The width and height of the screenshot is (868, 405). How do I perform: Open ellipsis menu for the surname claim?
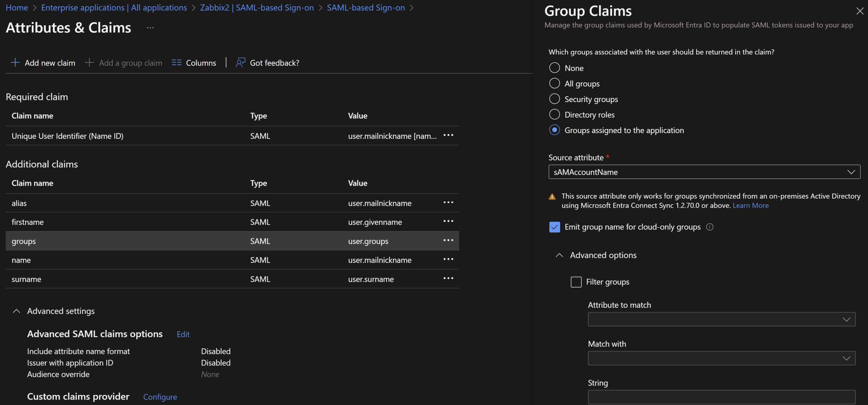[x=448, y=279]
